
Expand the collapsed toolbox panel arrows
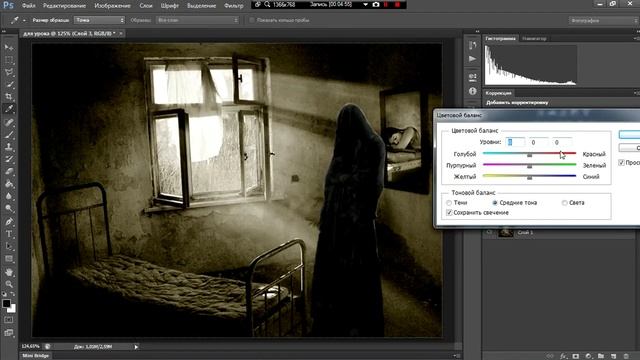4,31
